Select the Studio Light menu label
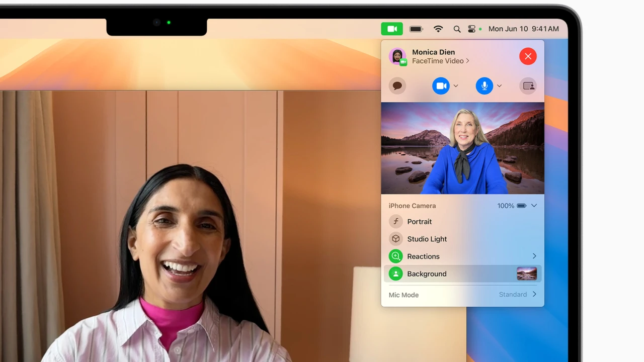This screenshot has height=362, width=644. 427,239
